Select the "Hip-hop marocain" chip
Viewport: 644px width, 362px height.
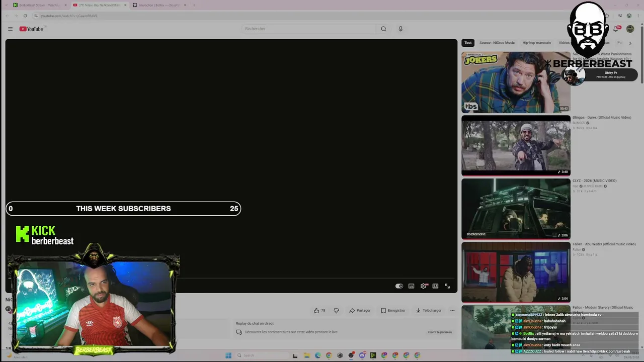click(536, 43)
